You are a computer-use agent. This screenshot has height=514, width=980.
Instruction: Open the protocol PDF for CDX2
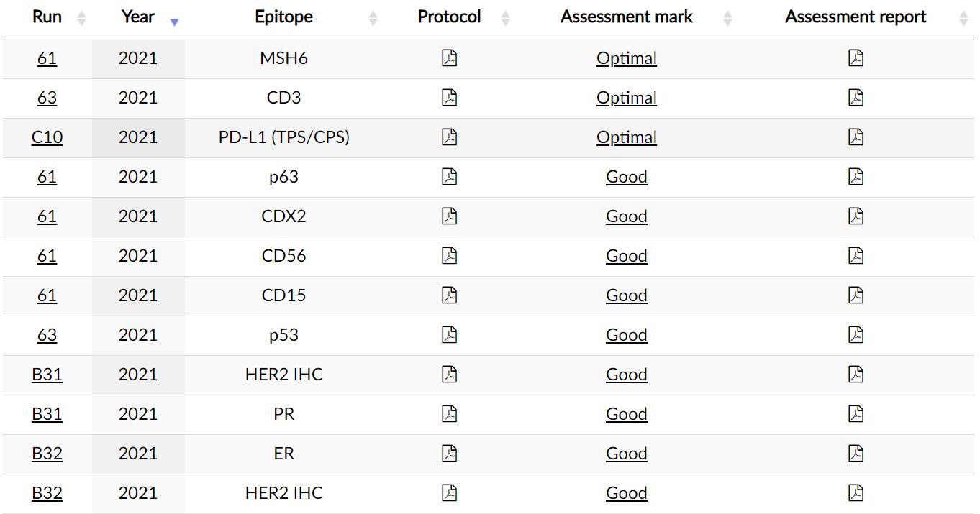pyautogui.click(x=449, y=216)
